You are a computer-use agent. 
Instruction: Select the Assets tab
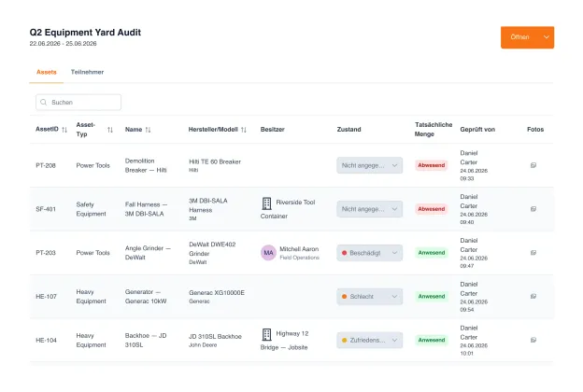click(x=47, y=72)
